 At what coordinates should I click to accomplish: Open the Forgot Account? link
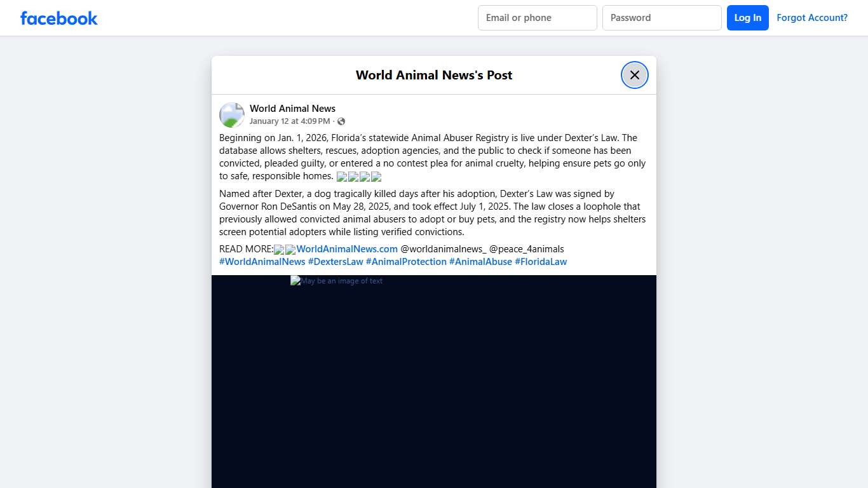[x=811, y=18]
